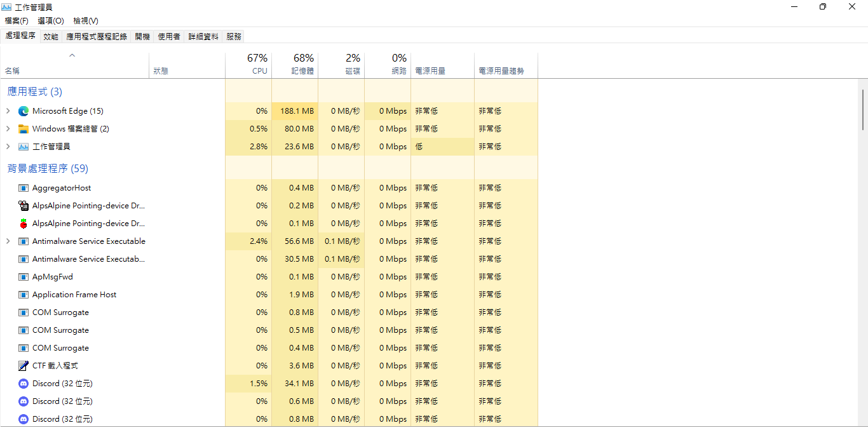Click the Application Frame Host icon
Screen dimensions: 868x430
point(23,294)
